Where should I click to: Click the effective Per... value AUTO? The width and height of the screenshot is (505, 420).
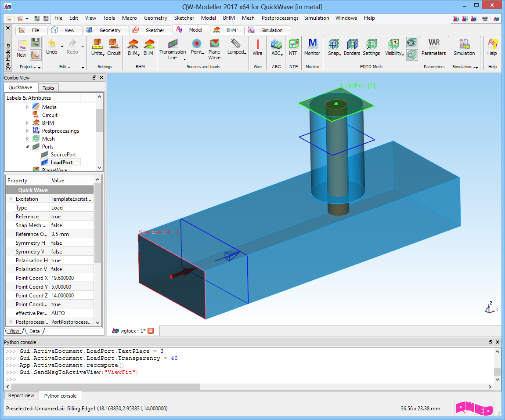point(72,313)
